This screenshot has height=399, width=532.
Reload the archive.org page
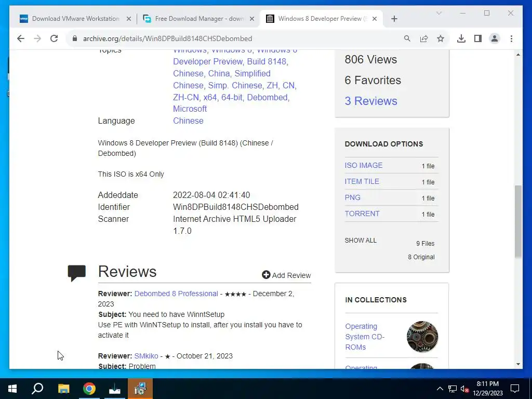(54, 38)
